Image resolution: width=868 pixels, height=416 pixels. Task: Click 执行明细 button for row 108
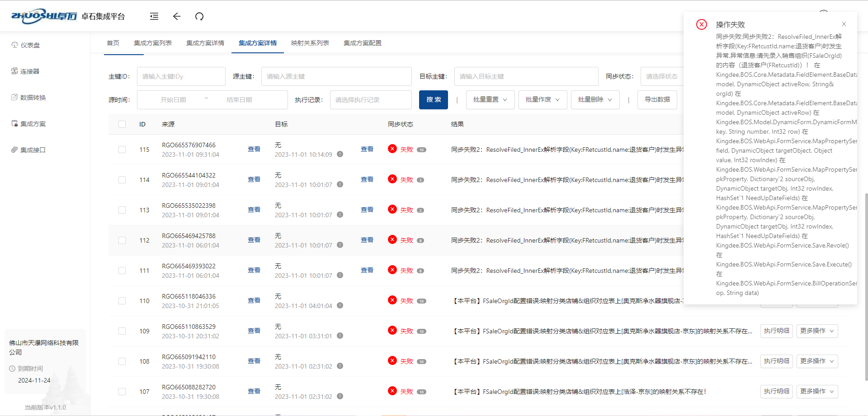coord(776,361)
